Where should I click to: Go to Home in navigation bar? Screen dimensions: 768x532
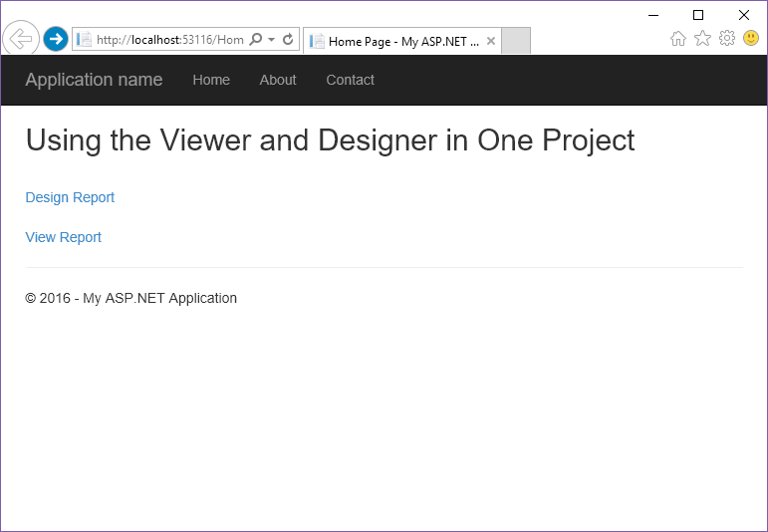[211, 80]
